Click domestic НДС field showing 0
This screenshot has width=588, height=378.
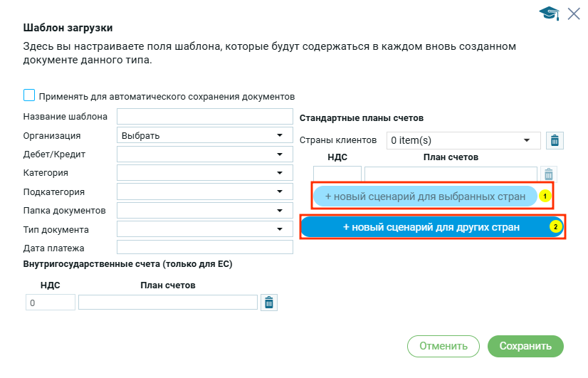point(50,303)
